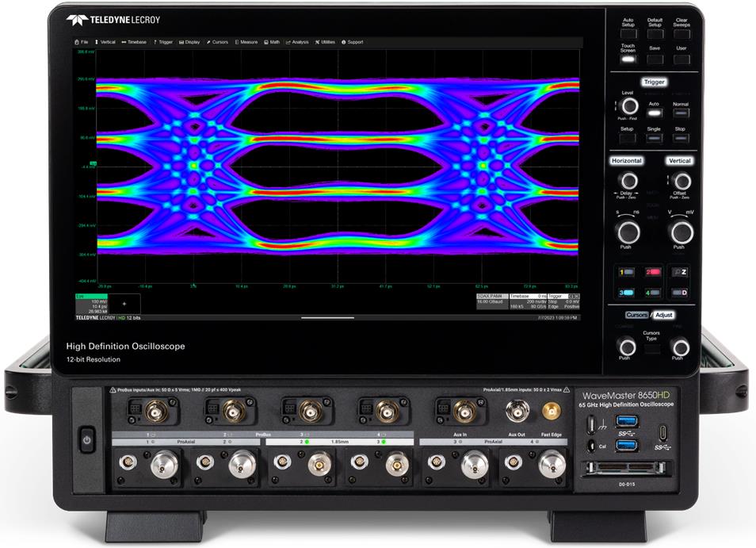Switch trigger mode to Normal

point(680,112)
